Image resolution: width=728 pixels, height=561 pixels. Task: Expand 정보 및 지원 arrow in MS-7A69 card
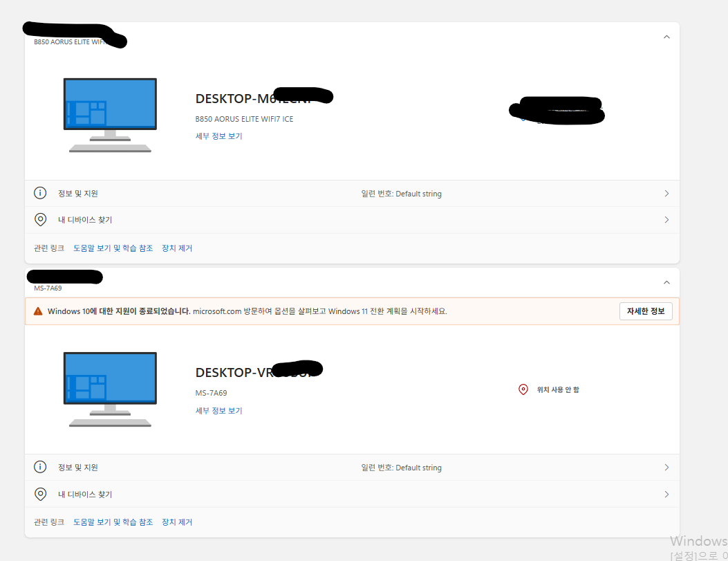(666, 467)
